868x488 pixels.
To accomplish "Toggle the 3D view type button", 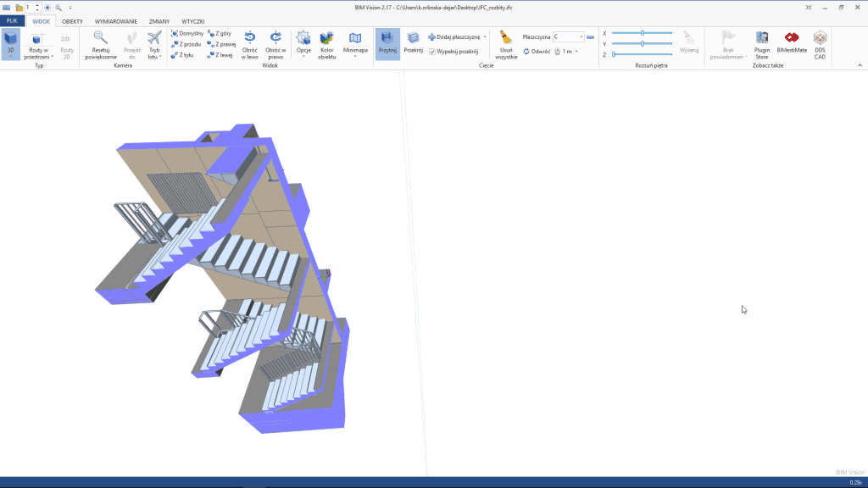I will point(11,42).
